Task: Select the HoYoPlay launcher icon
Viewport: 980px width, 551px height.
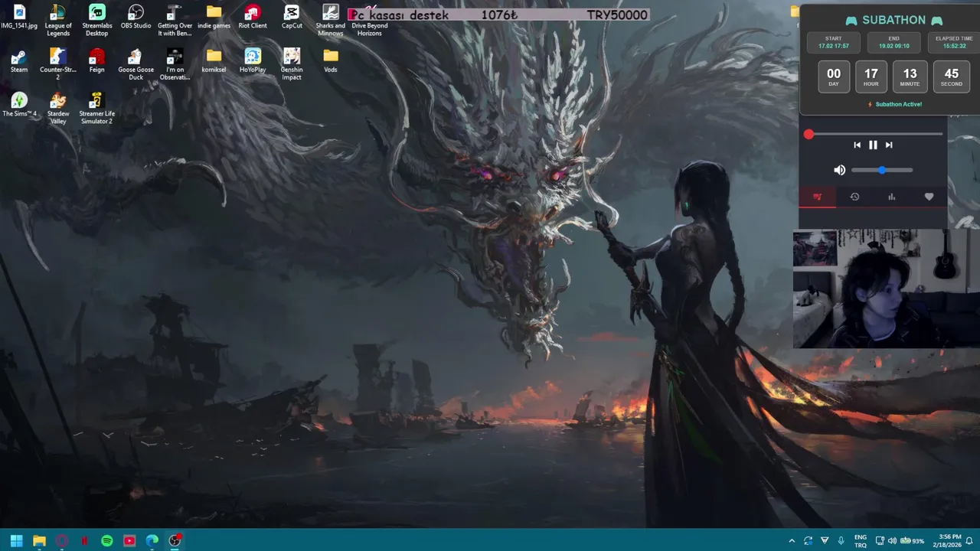Action: (253, 61)
